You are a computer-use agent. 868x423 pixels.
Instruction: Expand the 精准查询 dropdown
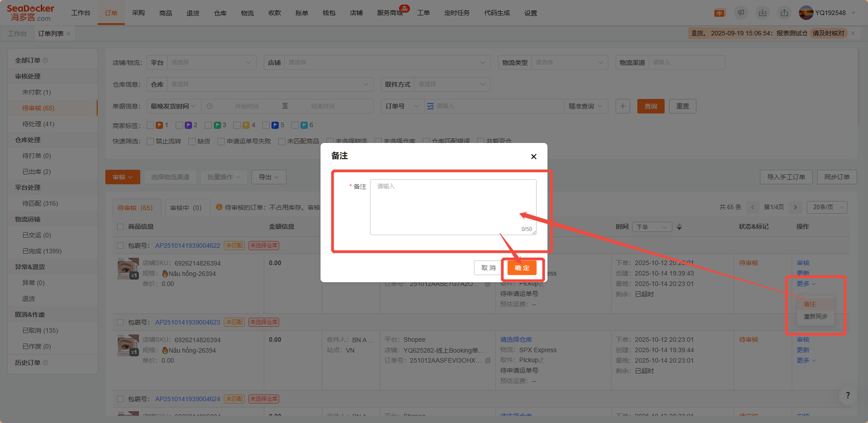pyautogui.click(x=585, y=106)
